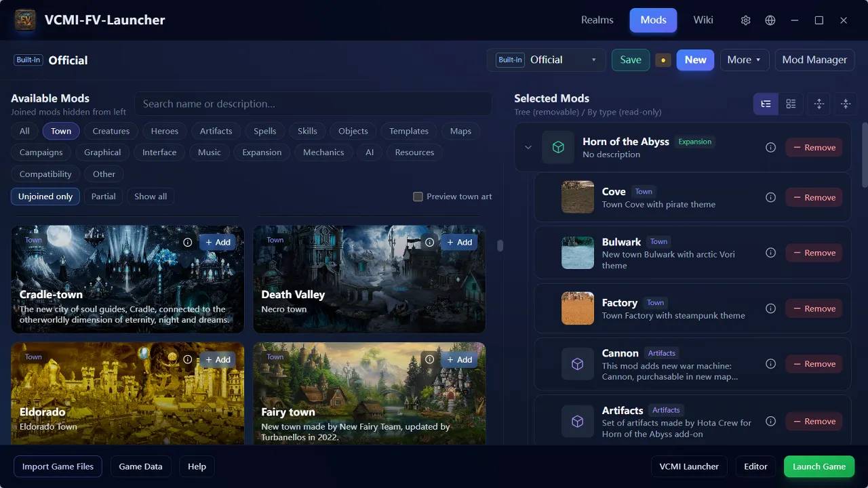Screen dimensions: 868x488
Task: Show info for the Factory mod
Action: [x=770, y=308]
